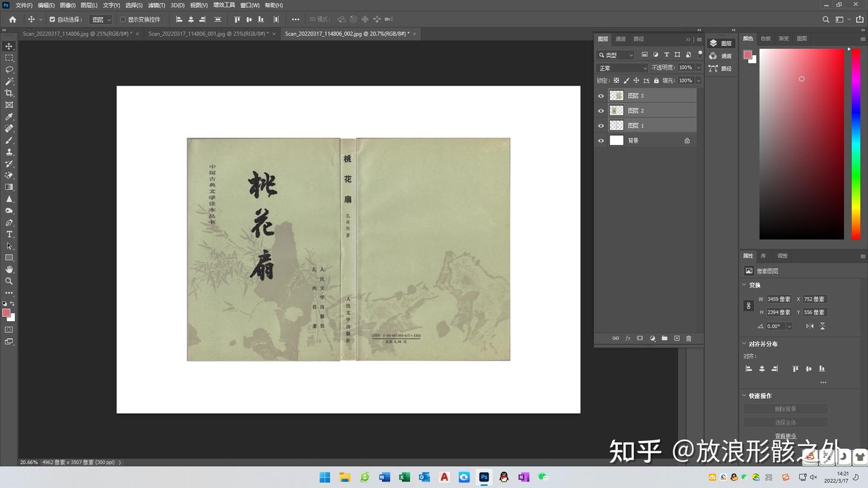This screenshot has width=868, height=488.
Task: Open the auto-select 图层 dropdown in options bar
Action: click(101, 19)
